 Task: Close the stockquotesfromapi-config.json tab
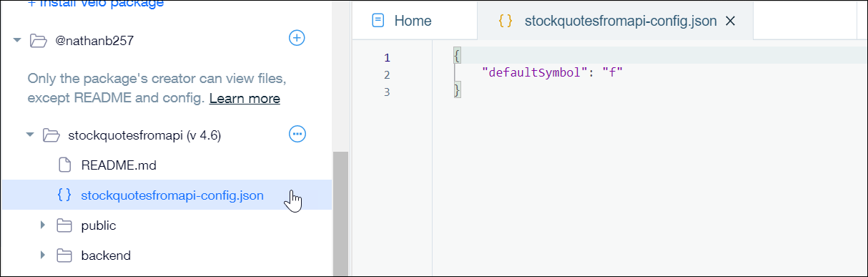[x=731, y=21]
